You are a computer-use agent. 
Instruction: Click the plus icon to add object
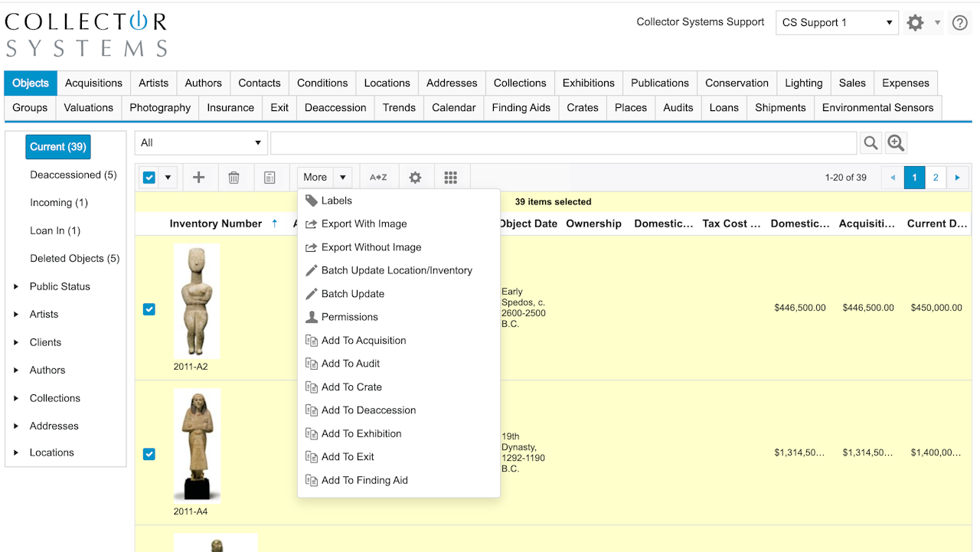(x=198, y=178)
